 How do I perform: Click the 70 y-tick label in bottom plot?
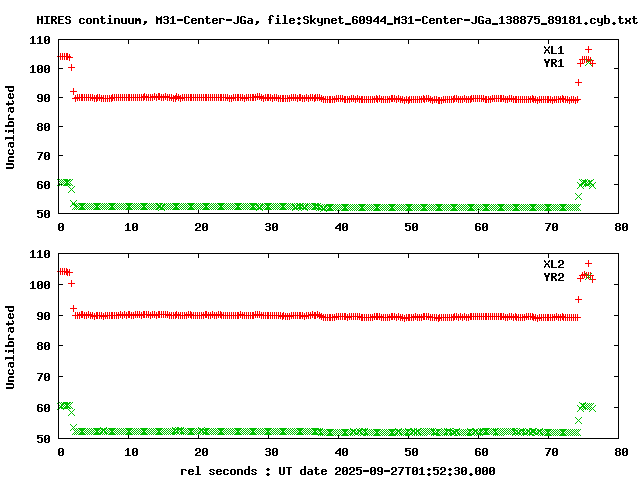43,377
